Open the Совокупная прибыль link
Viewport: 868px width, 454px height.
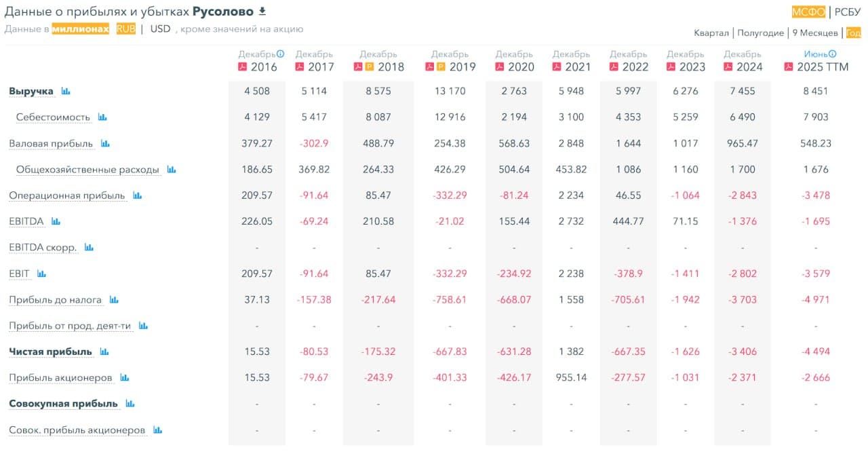(x=63, y=404)
